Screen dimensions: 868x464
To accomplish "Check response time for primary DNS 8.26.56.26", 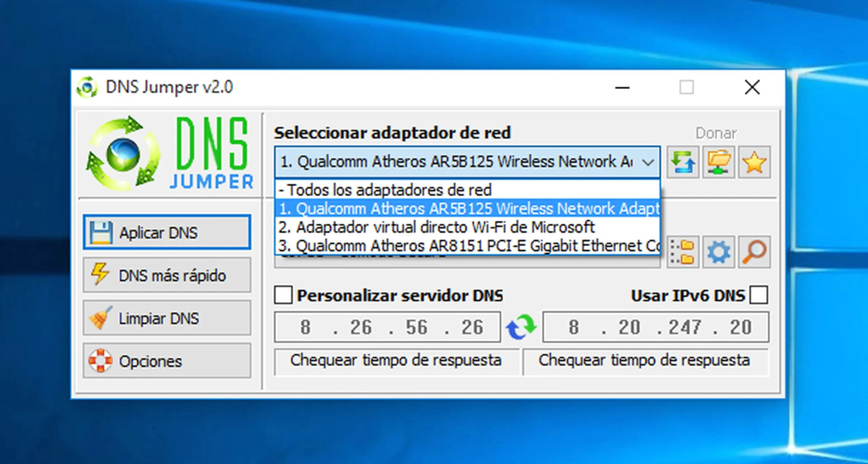I will (396, 361).
